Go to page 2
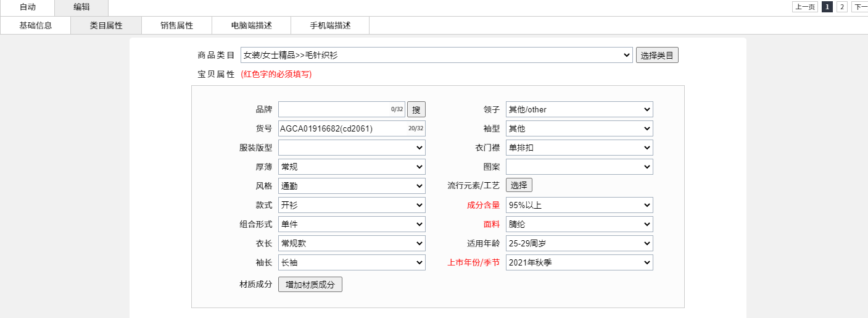This screenshot has width=868, height=318. pos(841,7)
